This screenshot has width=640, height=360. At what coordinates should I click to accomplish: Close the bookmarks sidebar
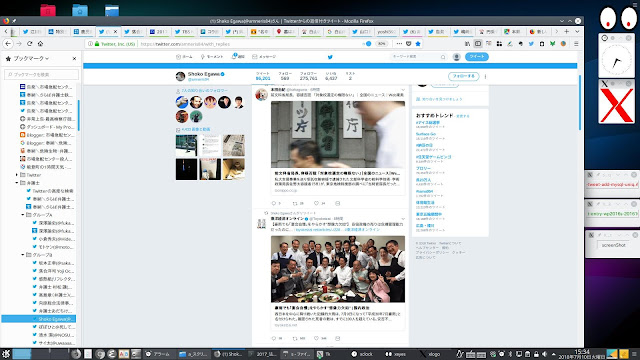tap(74, 59)
